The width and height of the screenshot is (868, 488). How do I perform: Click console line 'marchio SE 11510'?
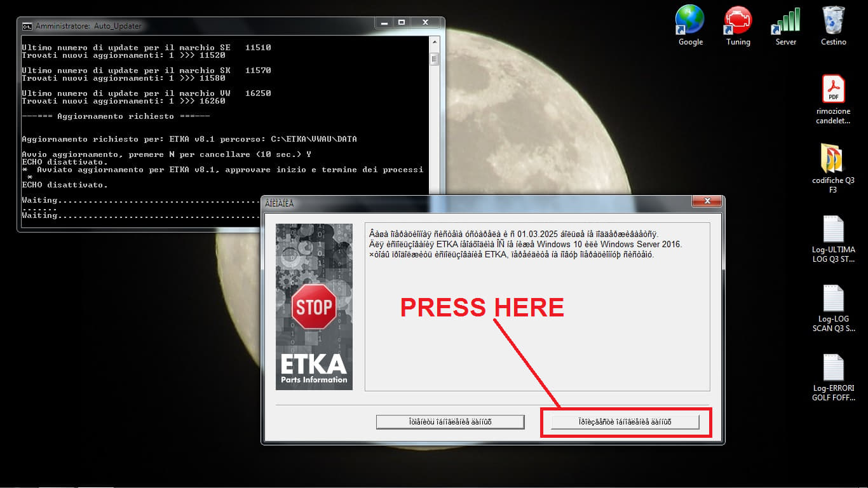pyautogui.click(x=146, y=48)
